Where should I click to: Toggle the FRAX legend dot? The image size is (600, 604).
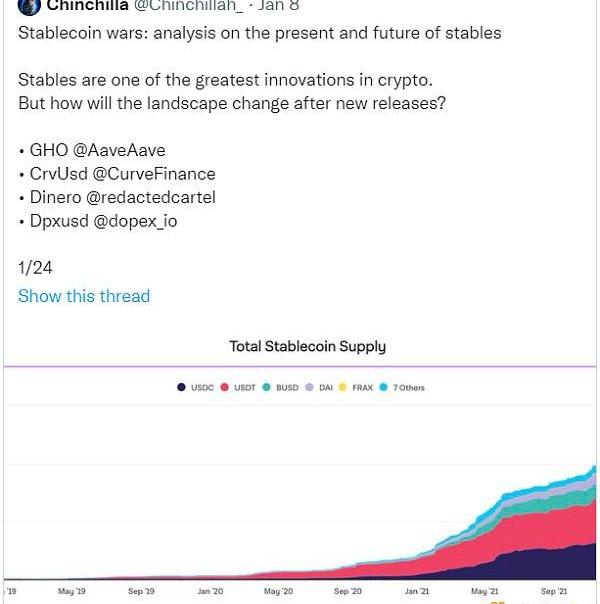click(343, 388)
